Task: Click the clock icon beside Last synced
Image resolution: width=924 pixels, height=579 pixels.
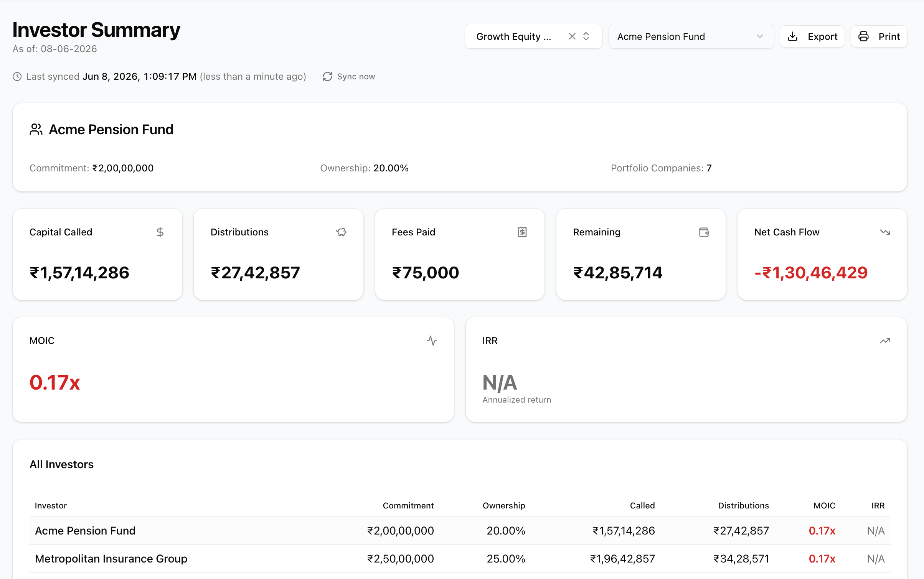Action: point(17,77)
